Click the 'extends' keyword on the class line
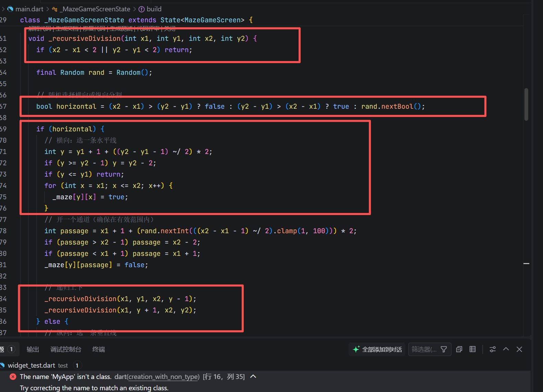Screen dimensions: 543x392 click(x=142, y=20)
